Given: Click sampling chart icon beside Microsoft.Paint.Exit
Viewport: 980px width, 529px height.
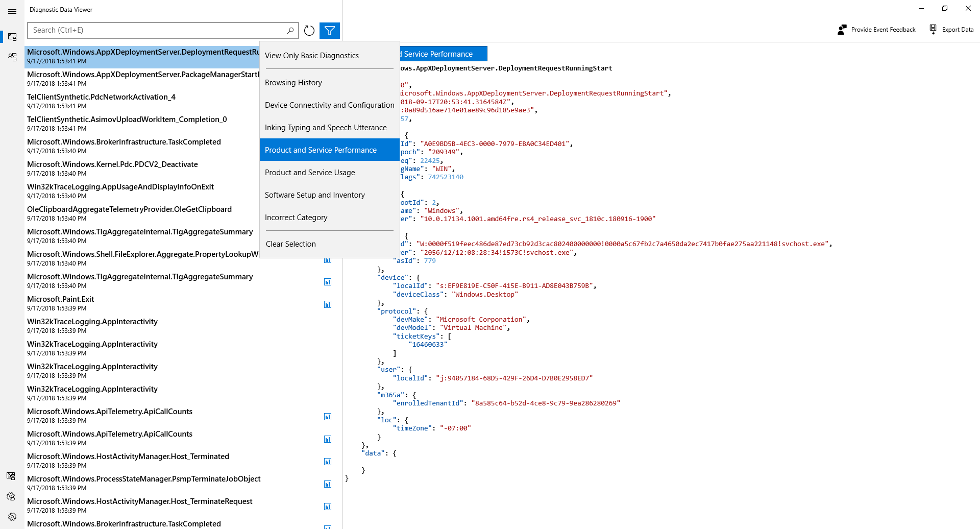Looking at the screenshot, I should (x=328, y=304).
